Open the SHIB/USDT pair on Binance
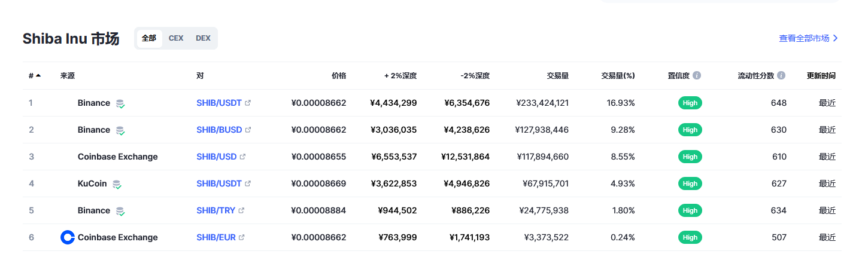 pos(219,103)
